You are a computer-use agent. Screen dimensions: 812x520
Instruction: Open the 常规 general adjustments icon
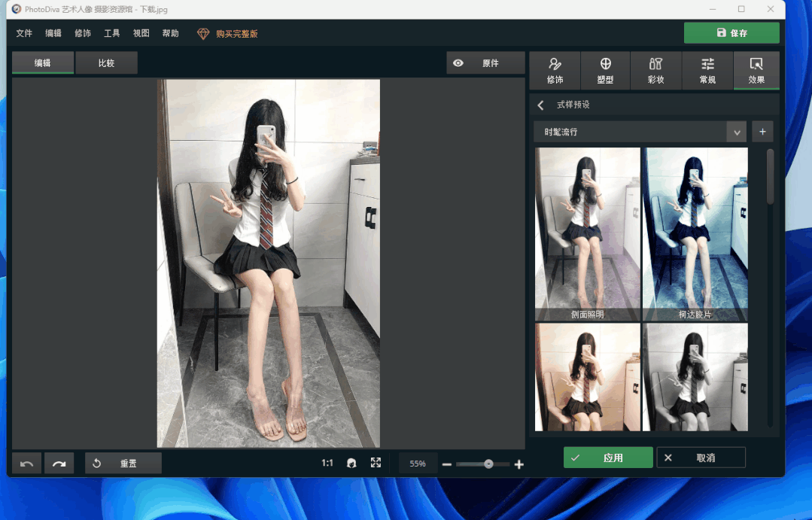(x=707, y=71)
